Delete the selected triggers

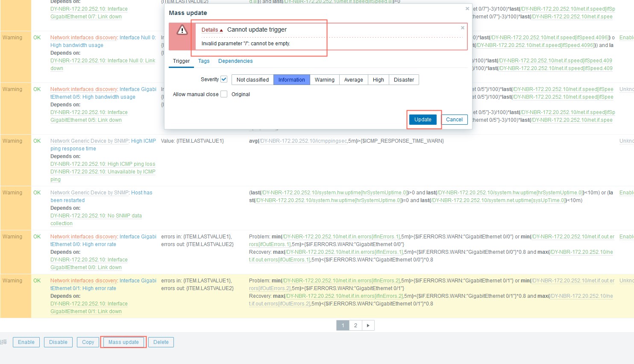(161, 342)
